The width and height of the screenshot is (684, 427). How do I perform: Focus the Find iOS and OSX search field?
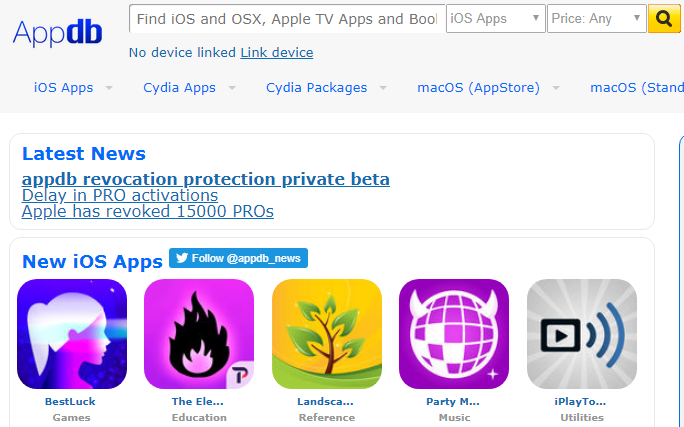click(x=287, y=19)
